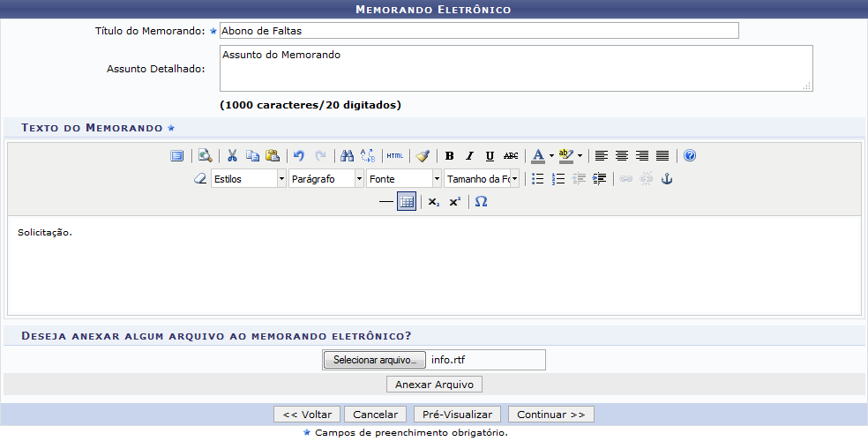This screenshot has width=868, height=441.
Task: Click the insert table icon
Action: [406, 202]
